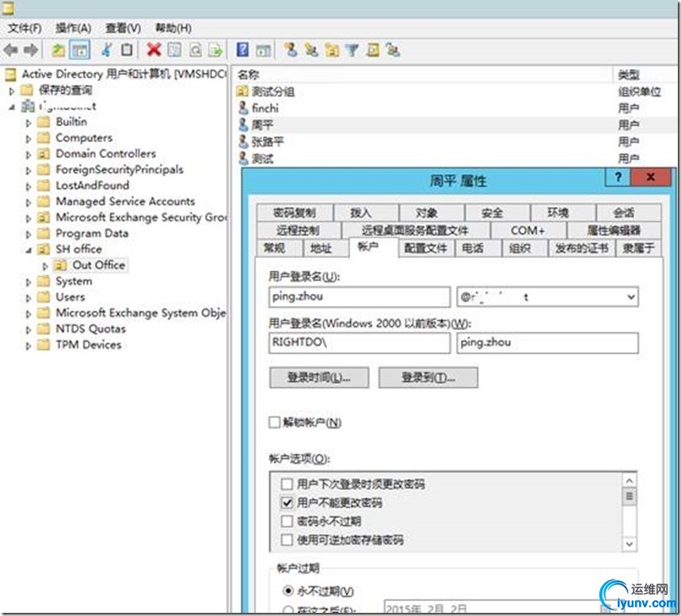Image resolution: width=681 pixels, height=616 pixels.
Task: Click the user icon beside finchi
Action: pyautogui.click(x=243, y=108)
